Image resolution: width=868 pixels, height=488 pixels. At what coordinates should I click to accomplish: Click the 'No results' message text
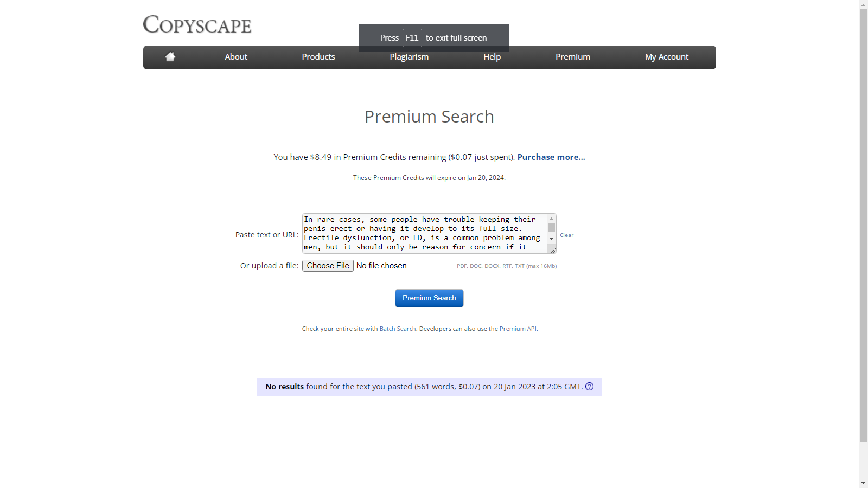[x=424, y=387]
